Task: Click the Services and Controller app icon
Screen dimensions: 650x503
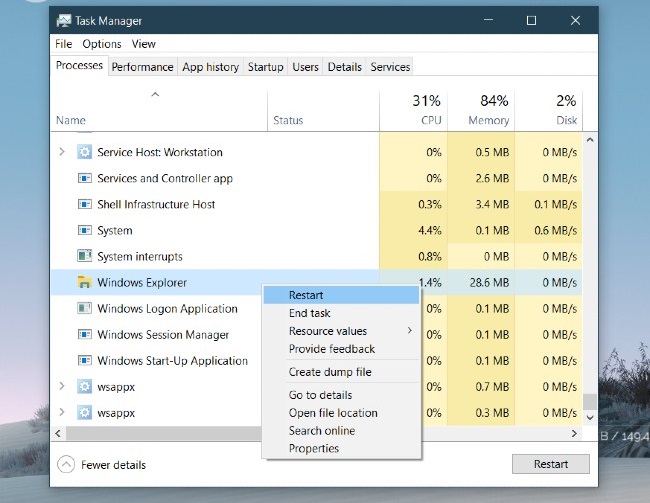Action: pyautogui.click(x=85, y=178)
